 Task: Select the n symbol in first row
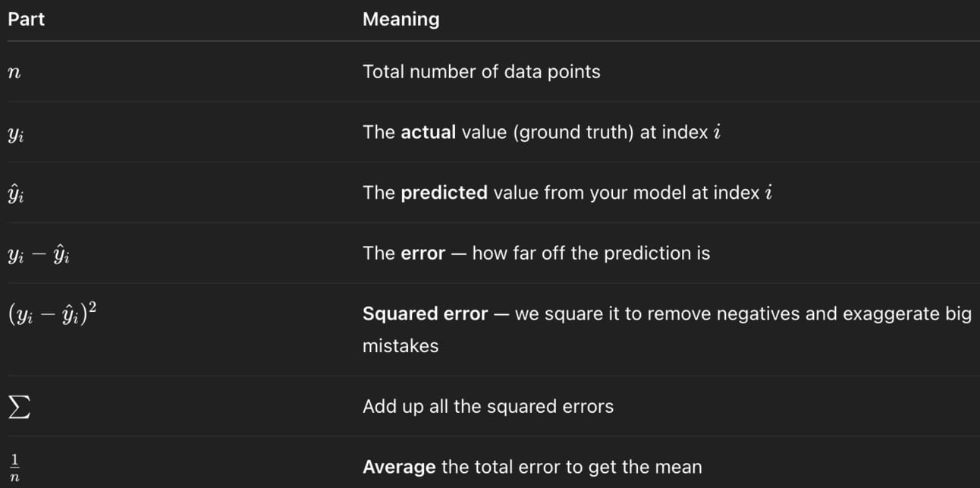coord(14,73)
